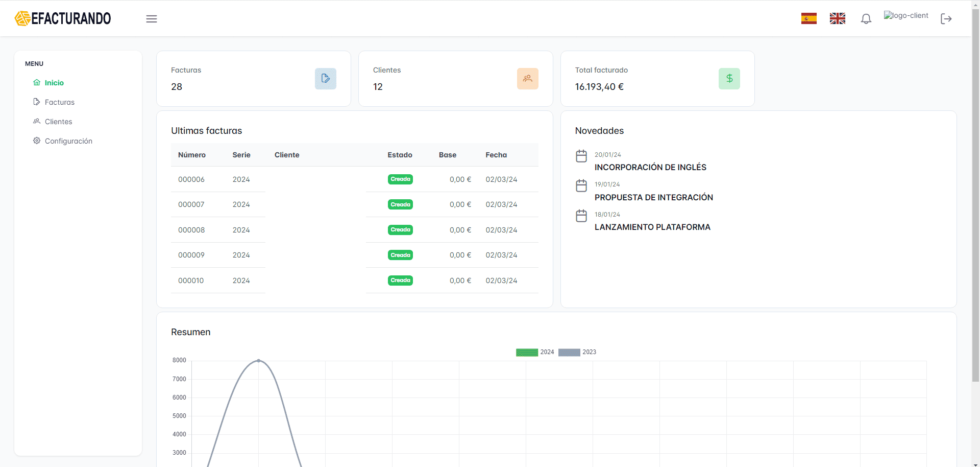The width and height of the screenshot is (980, 467).
Task: Open Configuración in the sidebar menu
Action: [x=68, y=141]
